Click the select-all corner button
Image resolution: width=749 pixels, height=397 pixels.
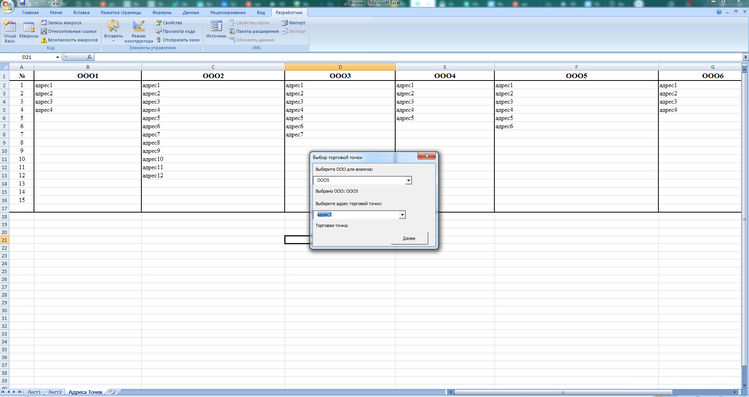pyautogui.click(x=5, y=67)
